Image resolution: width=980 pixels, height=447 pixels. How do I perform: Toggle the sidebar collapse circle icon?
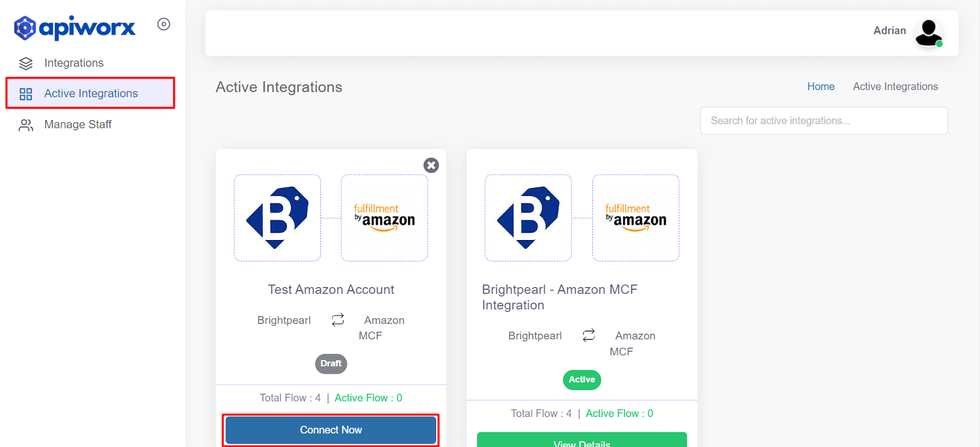point(164,24)
